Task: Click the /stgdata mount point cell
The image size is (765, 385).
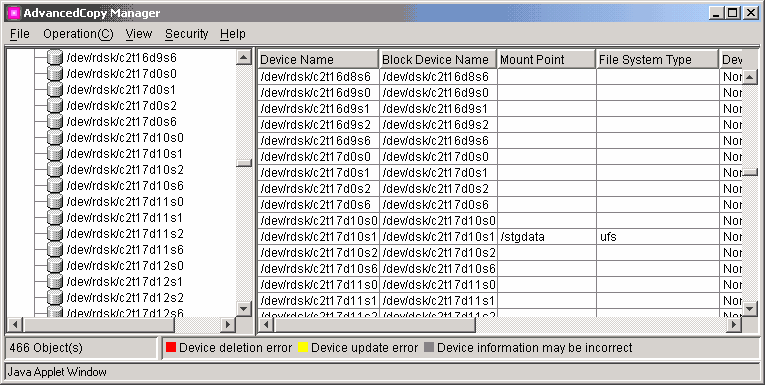Action: tap(547, 237)
